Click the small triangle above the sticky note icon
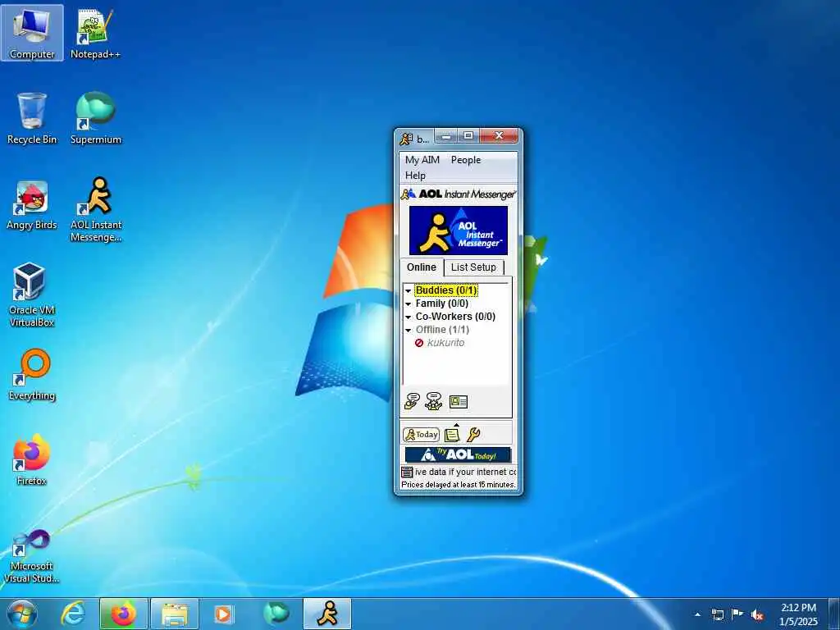 click(x=456, y=426)
